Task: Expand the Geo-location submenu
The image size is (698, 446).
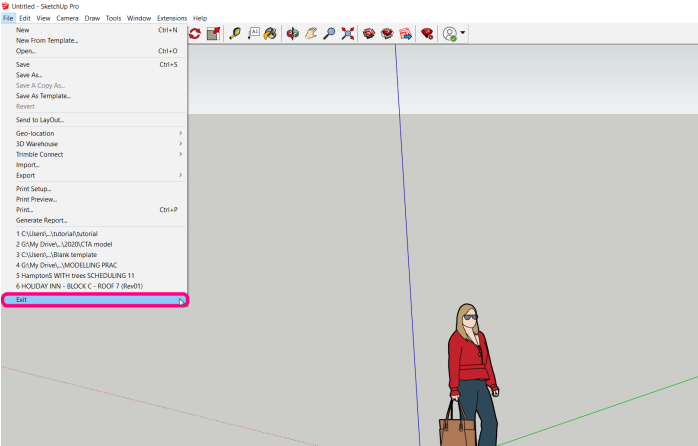Action: point(94,133)
